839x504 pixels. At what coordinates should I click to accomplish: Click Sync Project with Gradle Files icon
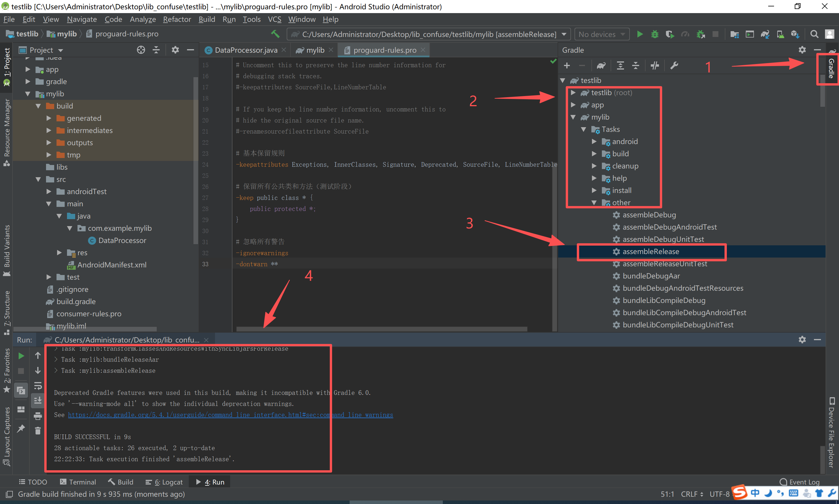tap(765, 34)
